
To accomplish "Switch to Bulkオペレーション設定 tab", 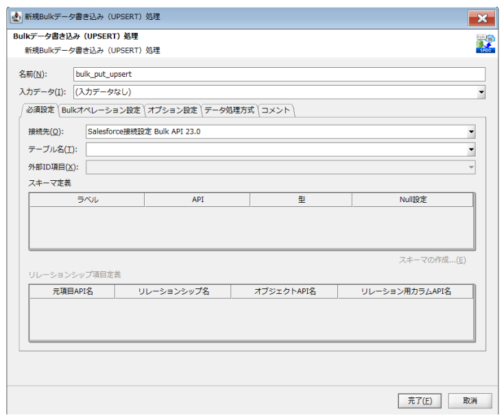I will click(101, 110).
